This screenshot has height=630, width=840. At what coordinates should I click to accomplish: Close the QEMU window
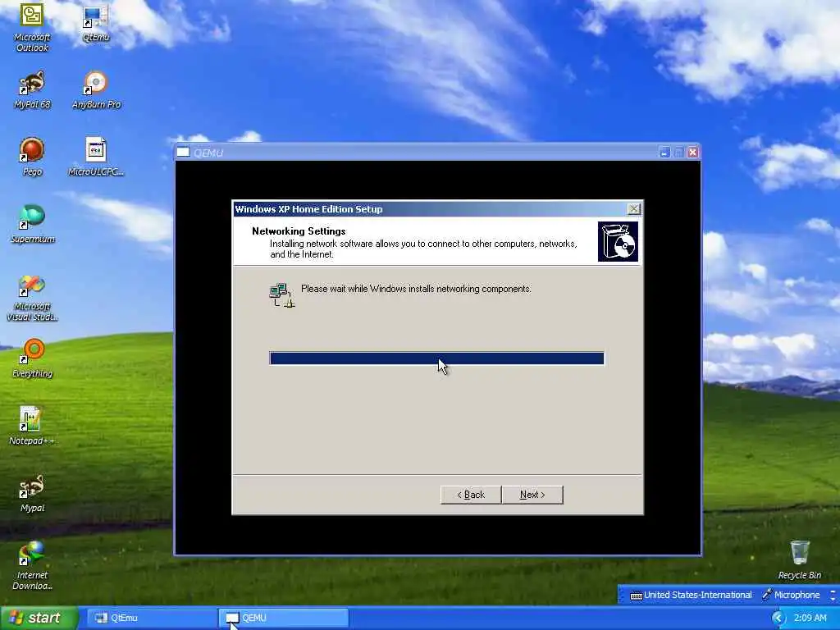(692, 153)
